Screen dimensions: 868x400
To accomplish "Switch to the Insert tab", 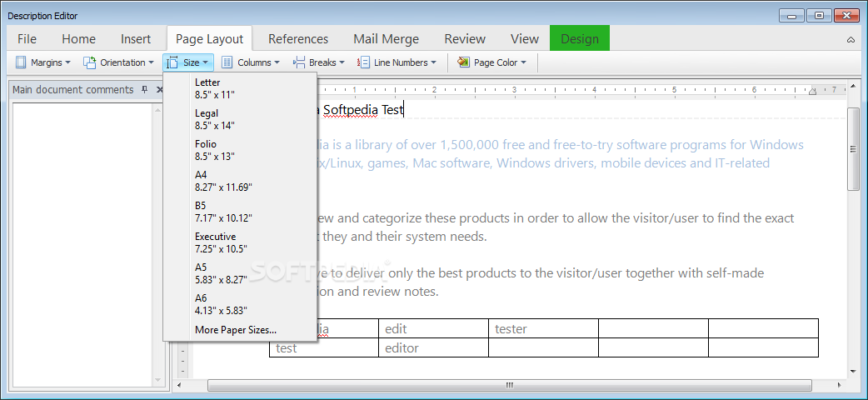I will pyautogui.click(x=136, y=39).
